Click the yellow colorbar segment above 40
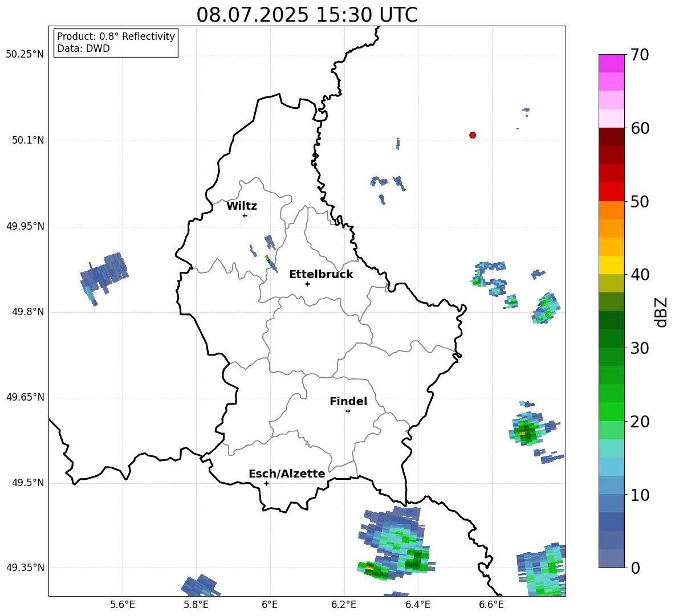675x616 pixels. (x=611, y=264)
